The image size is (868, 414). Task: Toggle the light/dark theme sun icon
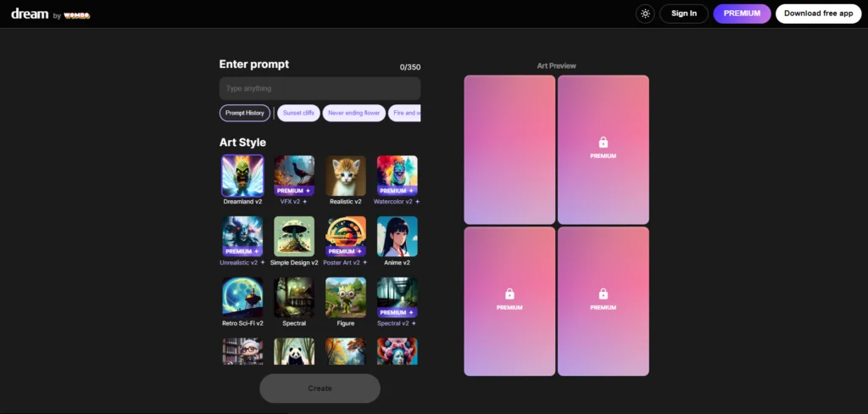[x=645, y=14]
